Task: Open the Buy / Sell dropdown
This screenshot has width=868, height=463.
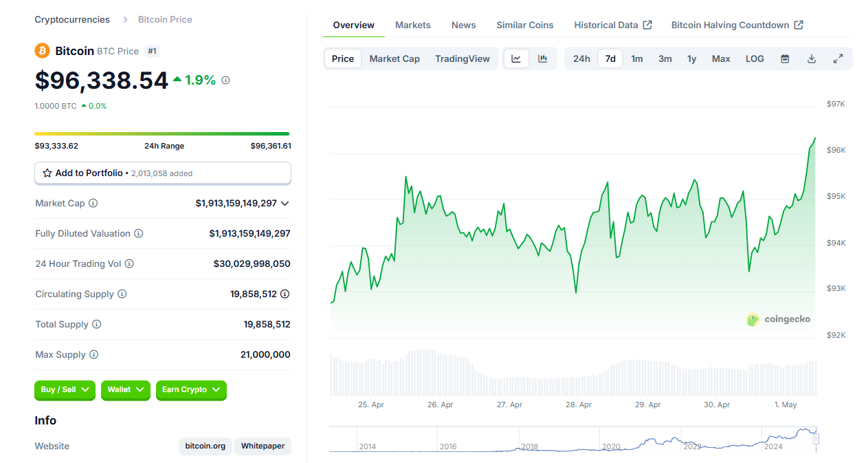Action: [65, 390]
